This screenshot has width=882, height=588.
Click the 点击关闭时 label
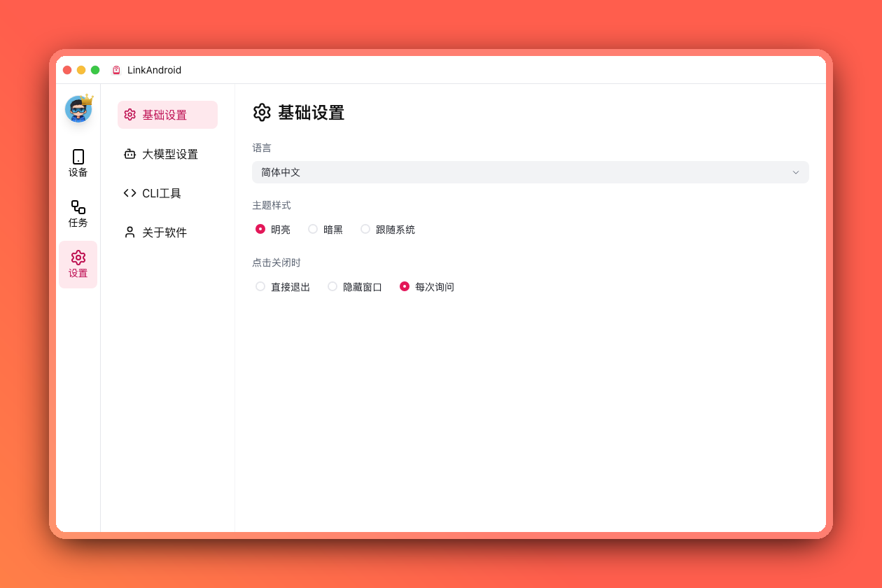[x=276, y=262]
